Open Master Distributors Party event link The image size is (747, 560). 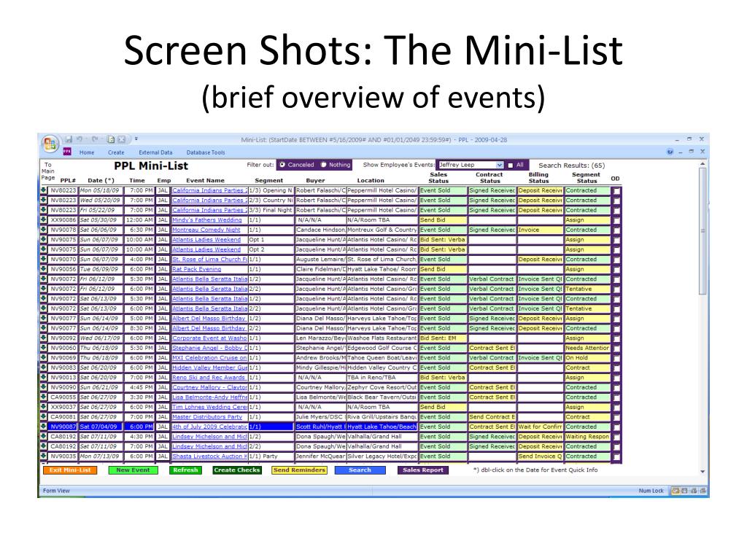[x=207, y=416]
